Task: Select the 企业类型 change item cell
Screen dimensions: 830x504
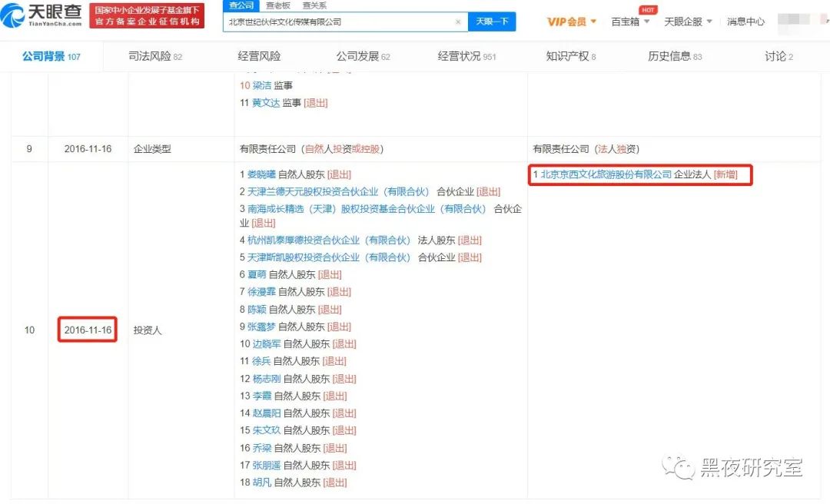Action: pos(152,149)
